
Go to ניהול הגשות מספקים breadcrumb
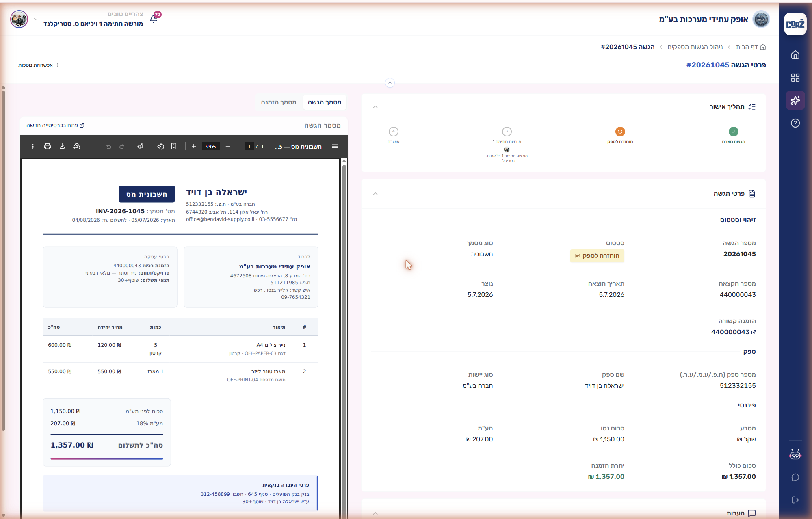[x=695, y=47]
